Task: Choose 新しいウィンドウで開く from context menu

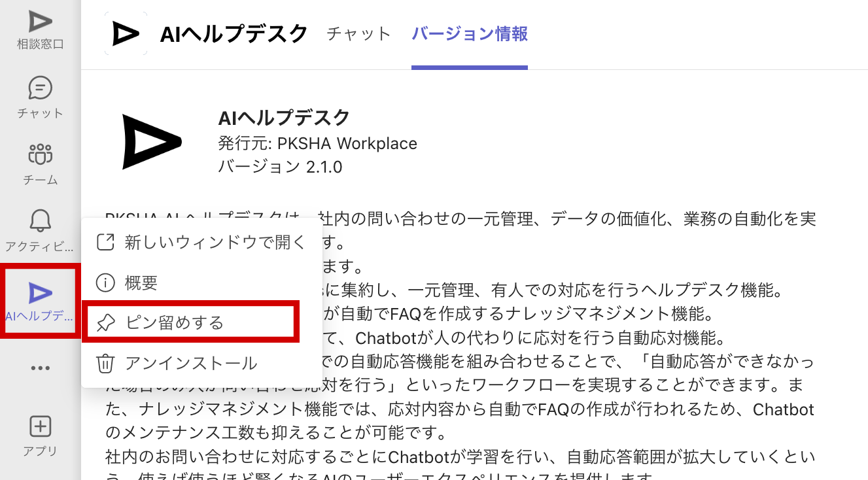Action: point(201,243)
